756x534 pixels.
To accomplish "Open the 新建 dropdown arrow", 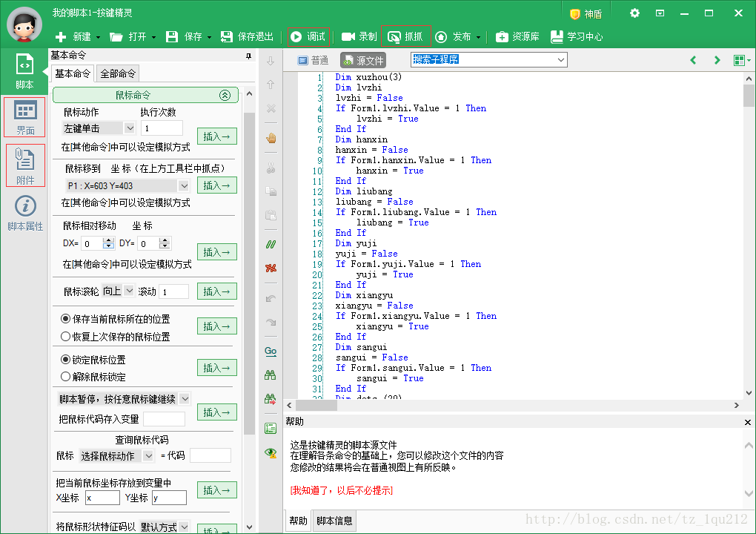I will tap(98, 37).
